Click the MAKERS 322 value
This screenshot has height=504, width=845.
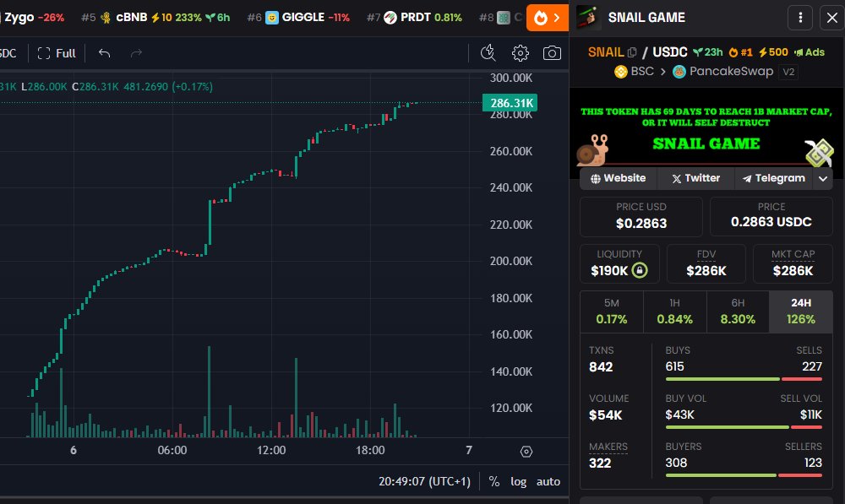click(x=600, y=463)
